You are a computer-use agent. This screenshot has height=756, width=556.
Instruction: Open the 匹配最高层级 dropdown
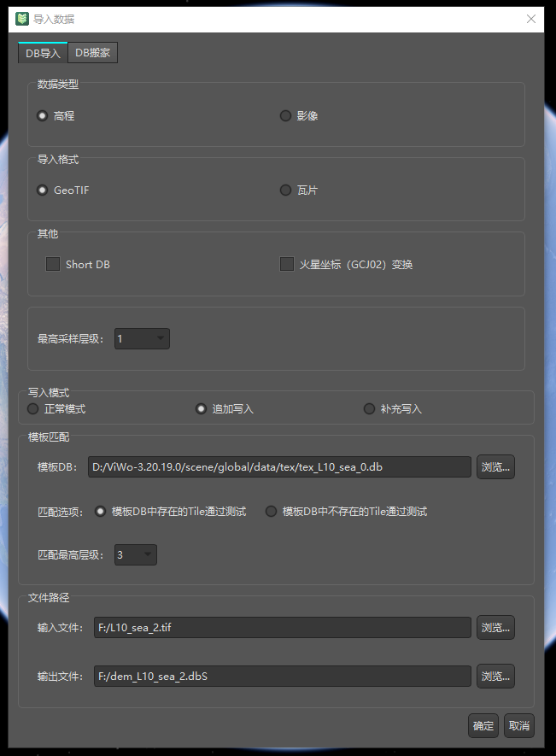(x=136, y=554)
